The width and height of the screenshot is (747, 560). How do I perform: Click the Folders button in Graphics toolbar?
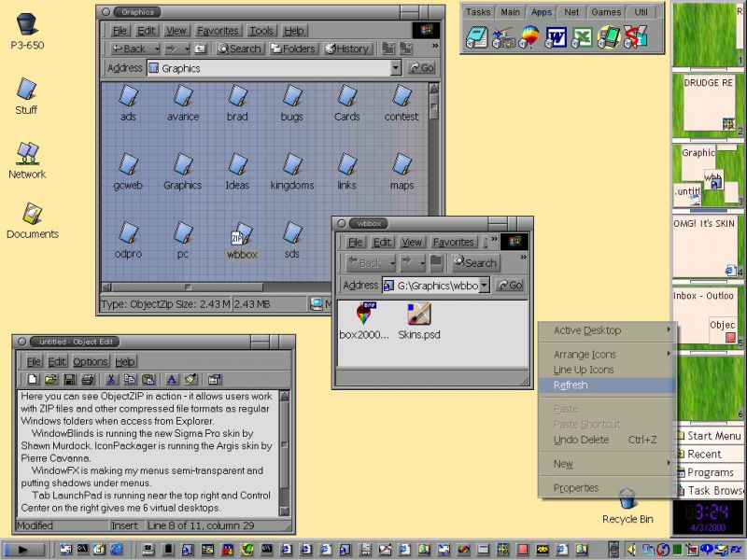point(293,49)
